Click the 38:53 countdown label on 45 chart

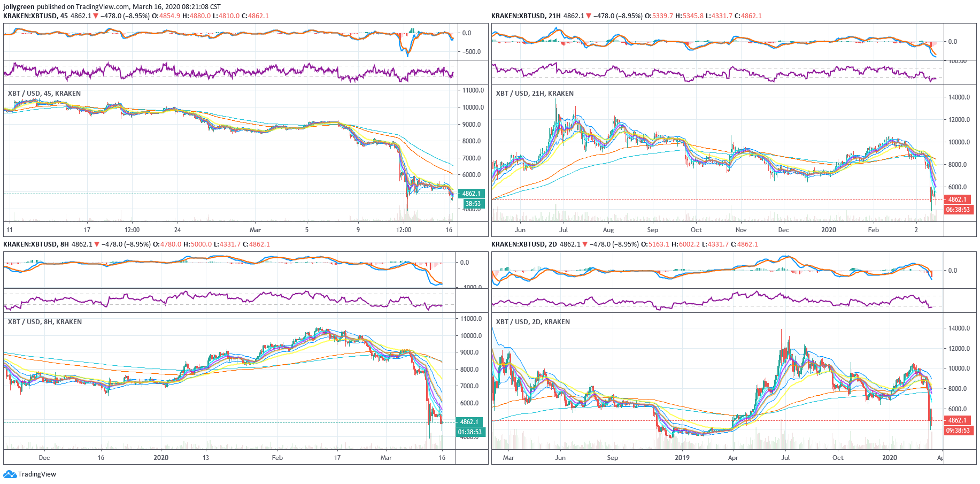click(x=473, y=204)
